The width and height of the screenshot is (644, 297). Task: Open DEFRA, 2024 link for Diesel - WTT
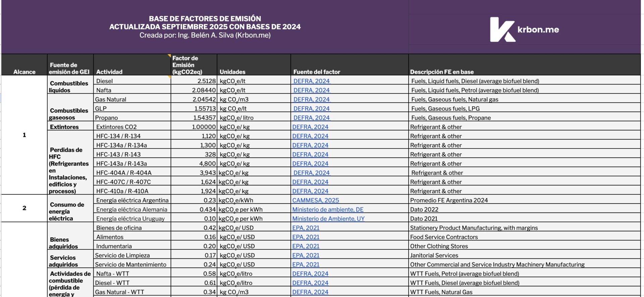click(x=310, y=283)
